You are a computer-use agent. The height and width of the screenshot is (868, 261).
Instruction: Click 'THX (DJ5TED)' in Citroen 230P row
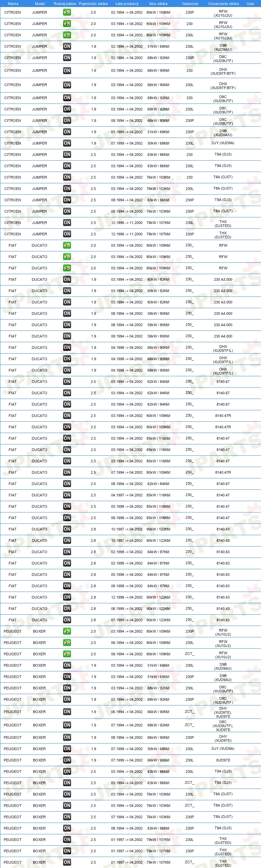223,235
